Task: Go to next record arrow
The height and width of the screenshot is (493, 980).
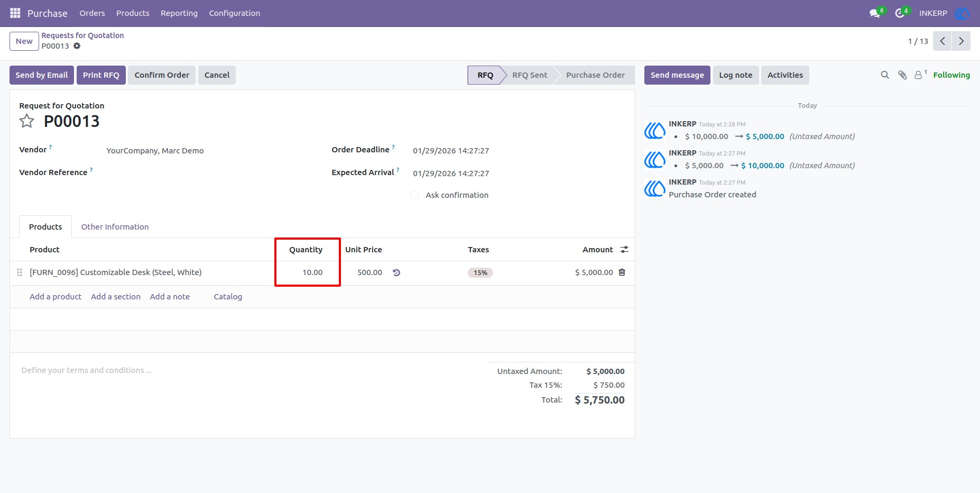Action: 961,41
